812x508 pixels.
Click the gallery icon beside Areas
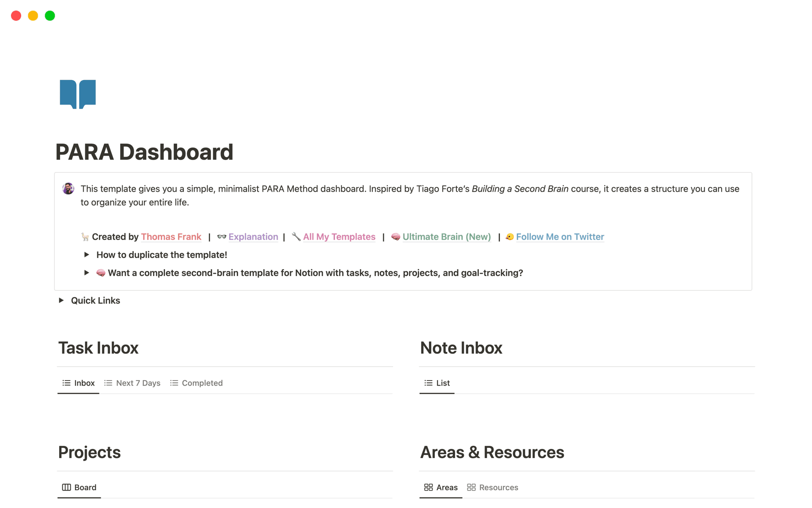[428, 487]
